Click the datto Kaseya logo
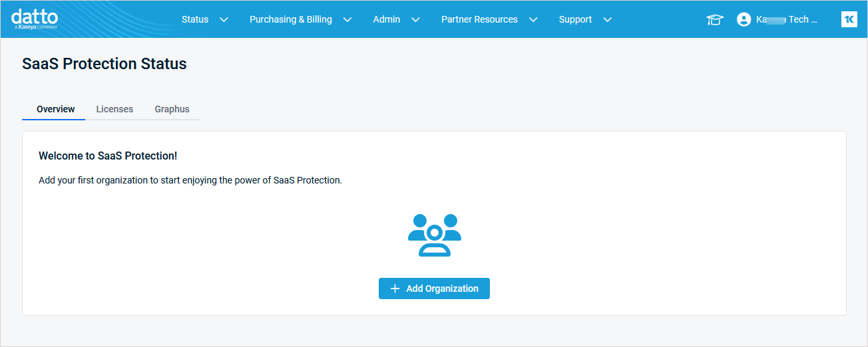Image resolution: width=868 pixels, height=347 pixels. coord(35,19)
